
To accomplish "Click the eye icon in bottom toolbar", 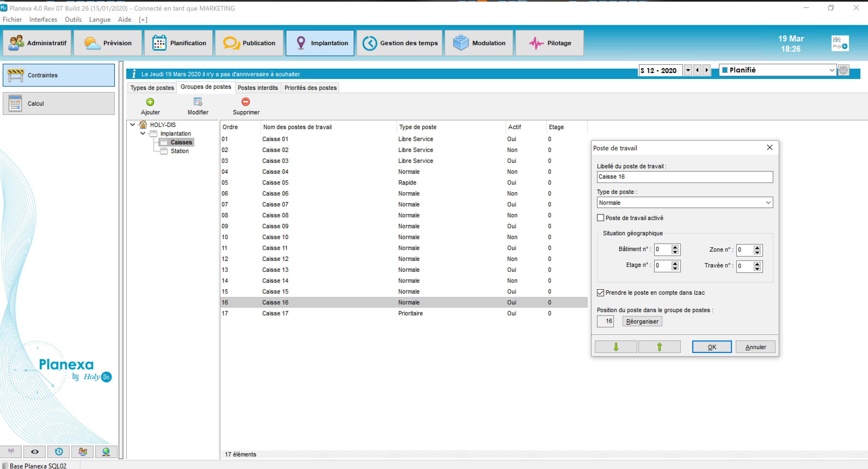I will tap(35, 452).
